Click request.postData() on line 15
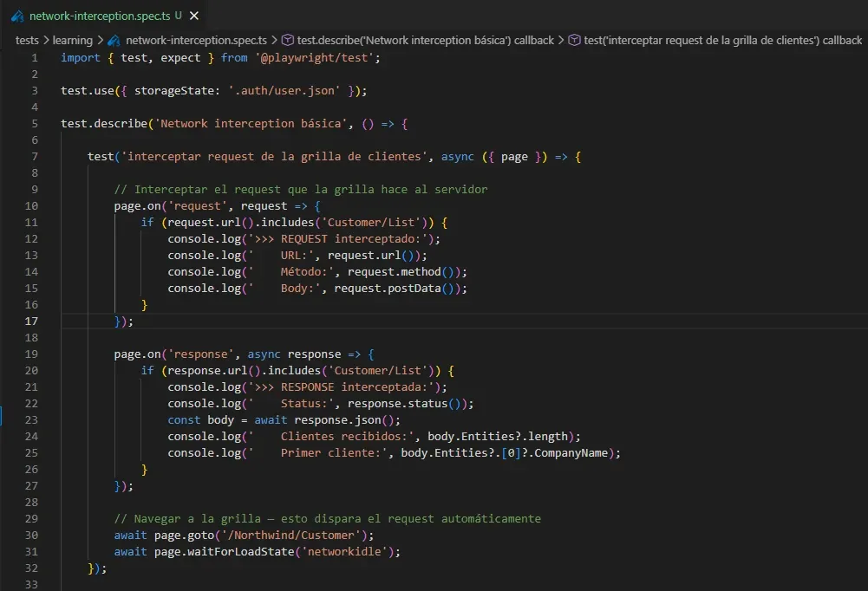This screenshot has width=868, height=591. pos(395,289)
